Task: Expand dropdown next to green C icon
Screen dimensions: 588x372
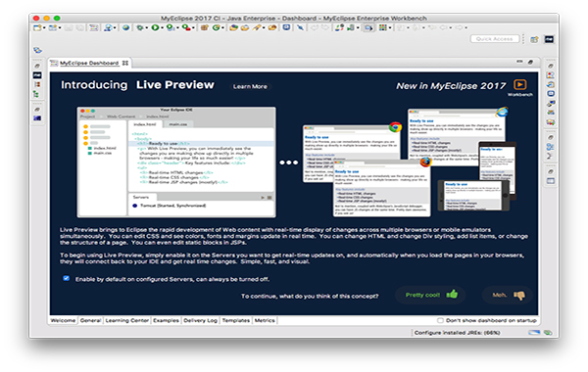Action: pos(222,28)
